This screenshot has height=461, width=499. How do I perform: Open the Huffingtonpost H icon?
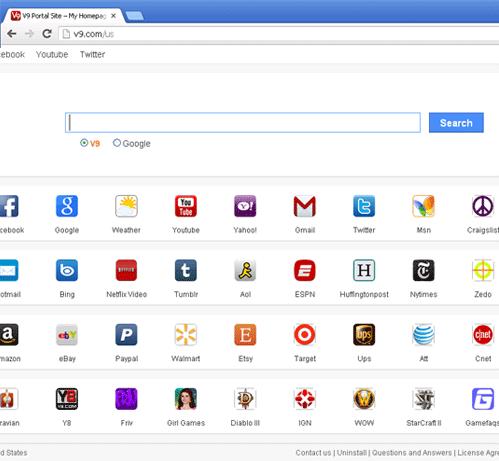point(364,270)
